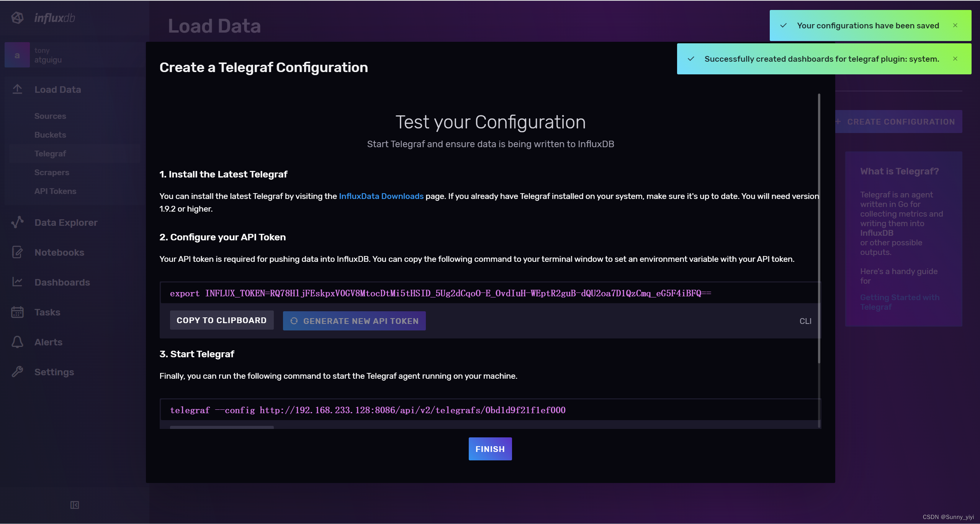Click the influxdb wordmark text

coord(54,18)
